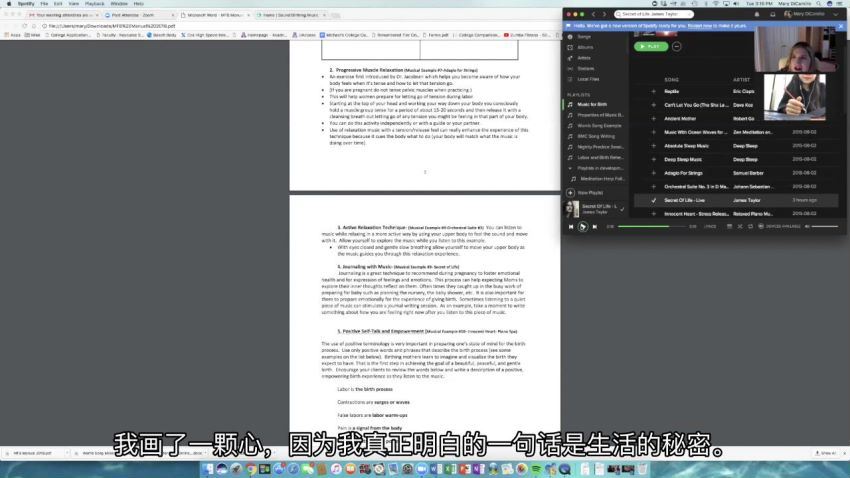Open the Spotify menu in menu bar
850x478 pixels.
[x=25, y=4]
